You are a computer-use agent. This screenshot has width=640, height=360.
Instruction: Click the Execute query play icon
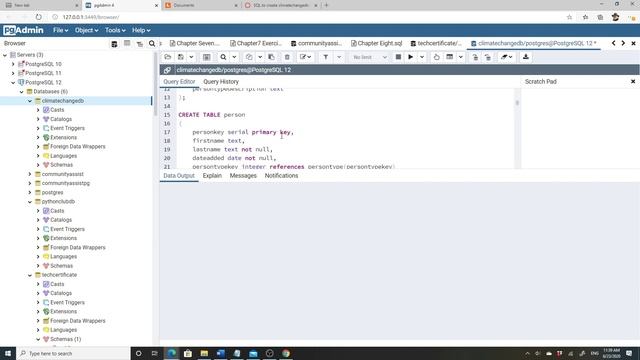(x=411, y=57)
